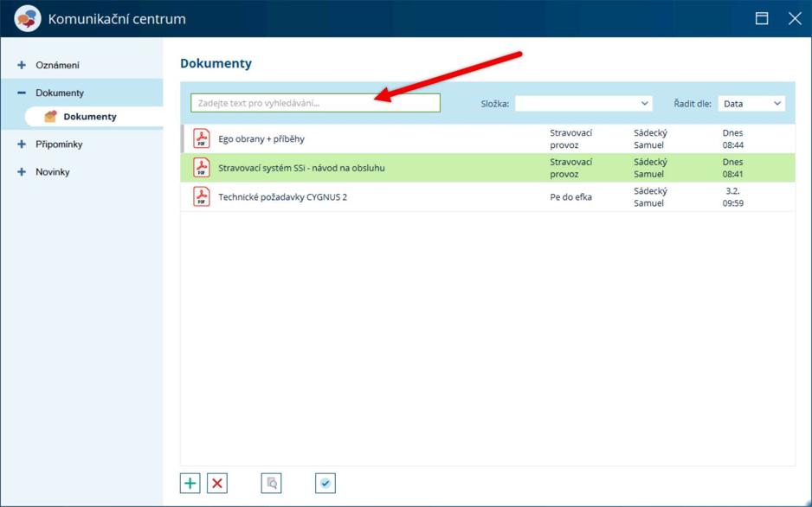The image size is (812, 507).
Task: Select document Ego obrany + příběhy
Action: pos(261,138)
